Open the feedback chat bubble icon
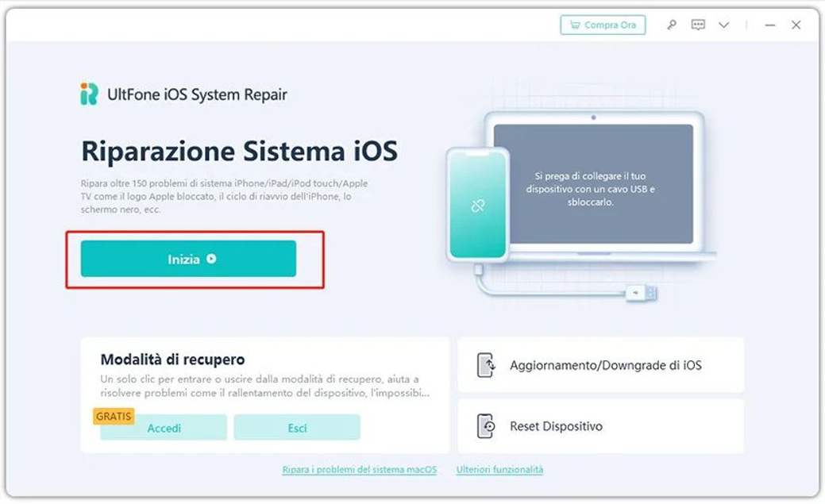The height and width of the screenshot is (504, 825). [x=698, y=25]
